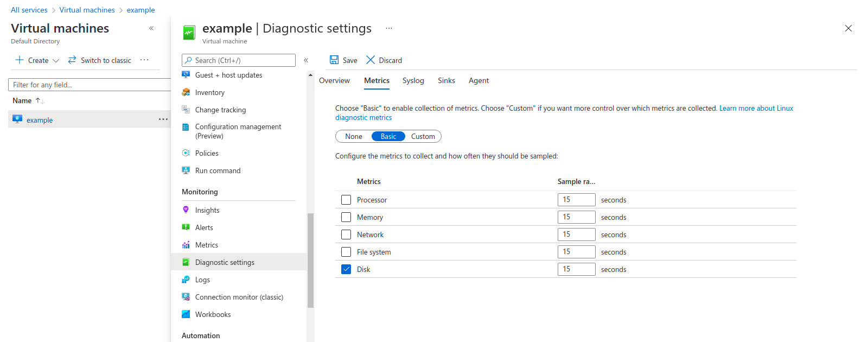This screenshot has height=342, width=868.
Task: Click the Save floppy disk icon
Action: pyautogui.click(x=334, y=60)
